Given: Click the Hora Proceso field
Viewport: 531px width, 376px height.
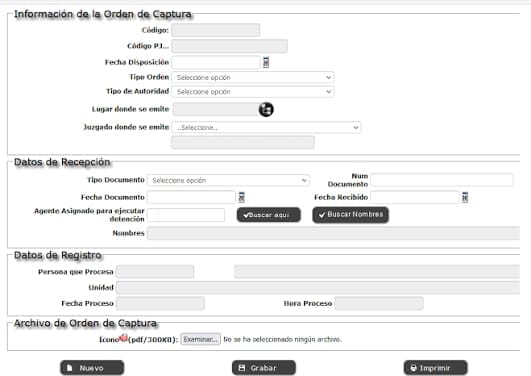Looking at the screenshot, I should [x=379, y=304].
